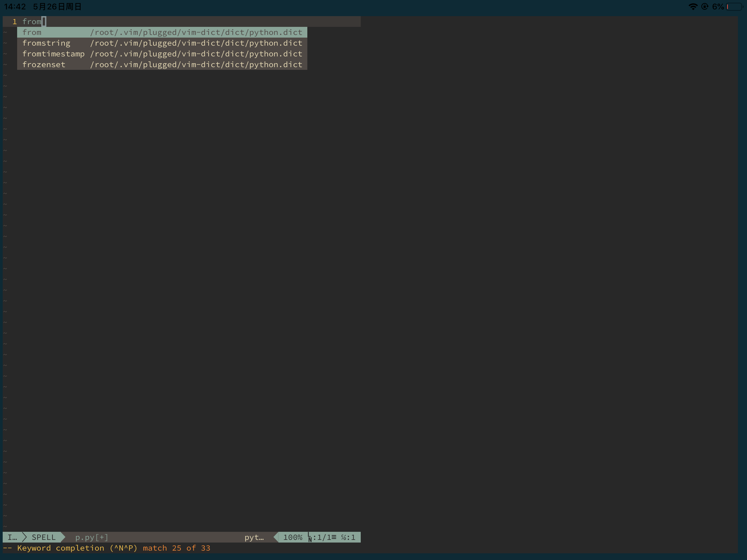Viewport: 747px width, 560px height.
Task: Click the insert mode 'I…' indicator
Action: point(12,538)
